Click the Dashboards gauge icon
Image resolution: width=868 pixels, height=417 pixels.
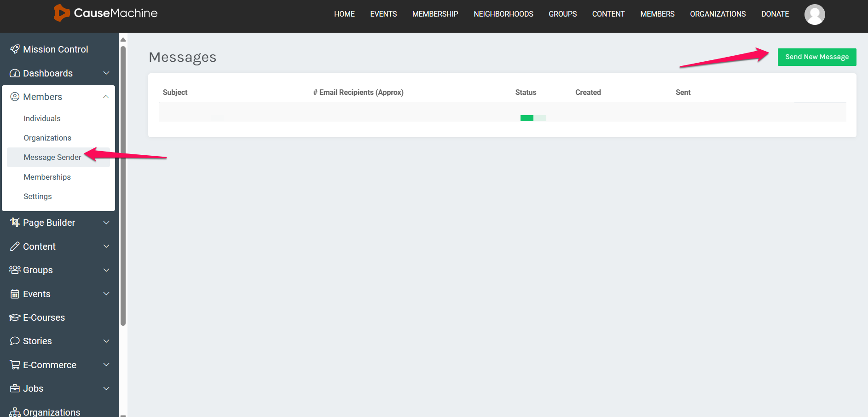click(x=15, y=73)
